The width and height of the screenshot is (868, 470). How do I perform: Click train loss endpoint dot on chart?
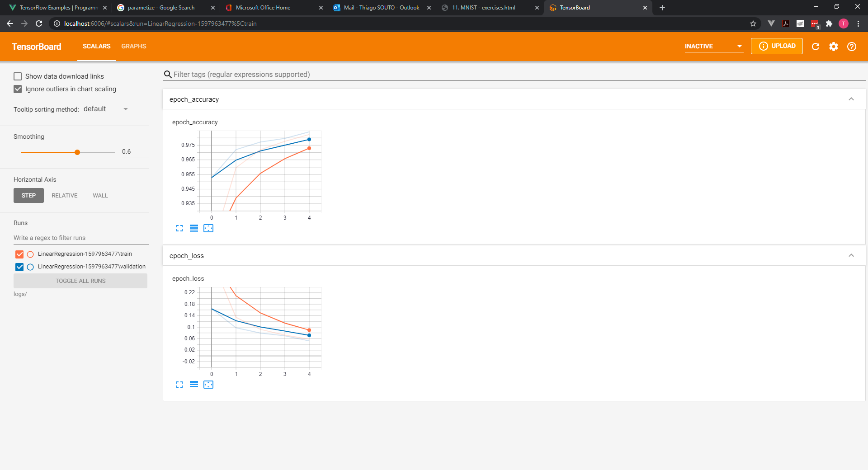[309, 330]
